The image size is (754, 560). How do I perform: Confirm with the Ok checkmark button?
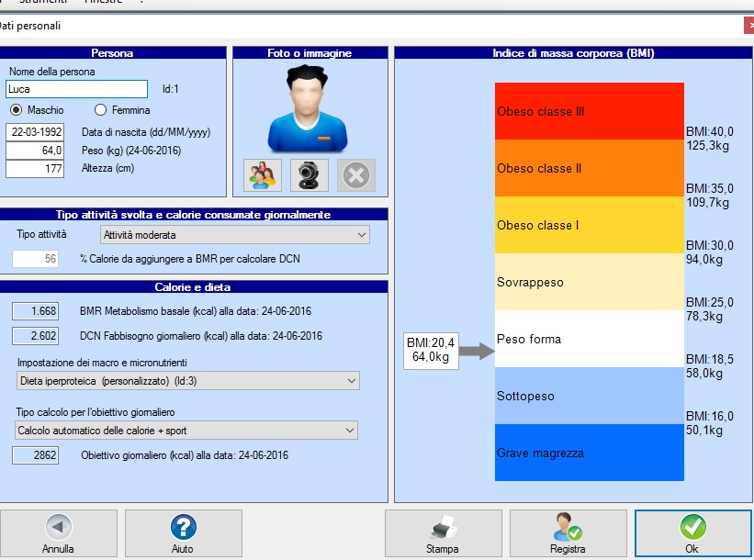pyautogui.click(x=692, y=533)
